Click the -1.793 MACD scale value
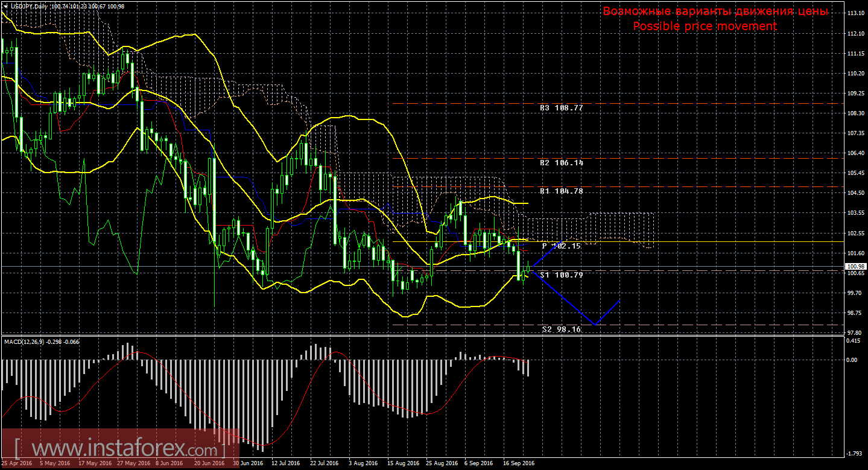Viewport: 868px width, 470px height. tap(854, 453)
